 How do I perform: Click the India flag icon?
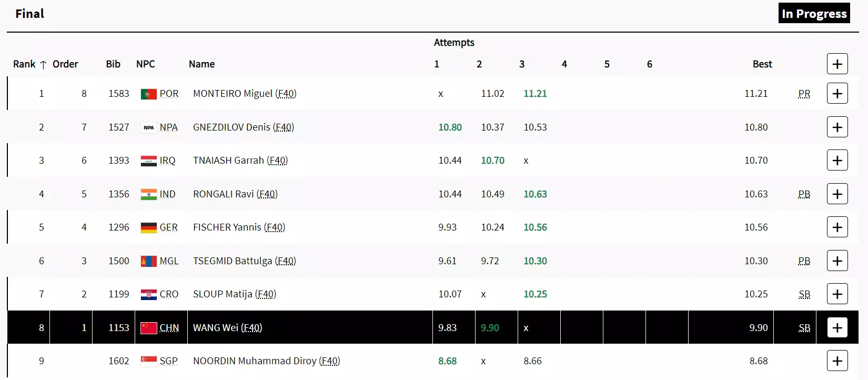tap(149, 195)
